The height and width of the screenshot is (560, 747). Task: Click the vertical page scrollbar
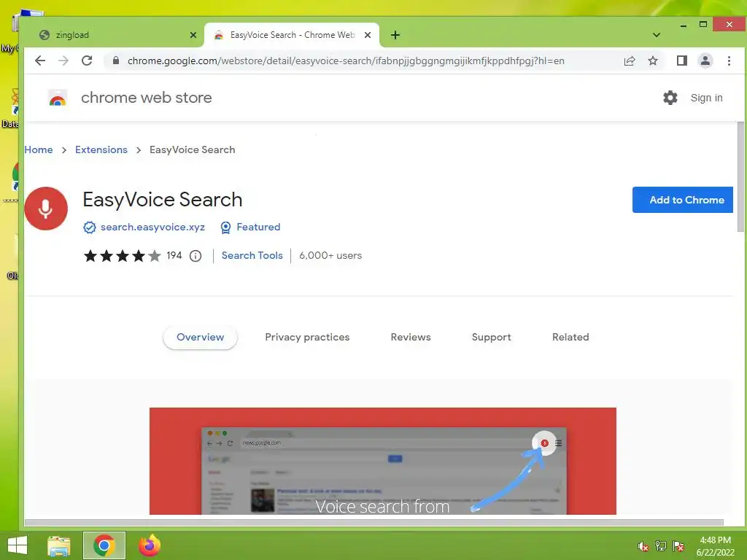tap(740, 176)
